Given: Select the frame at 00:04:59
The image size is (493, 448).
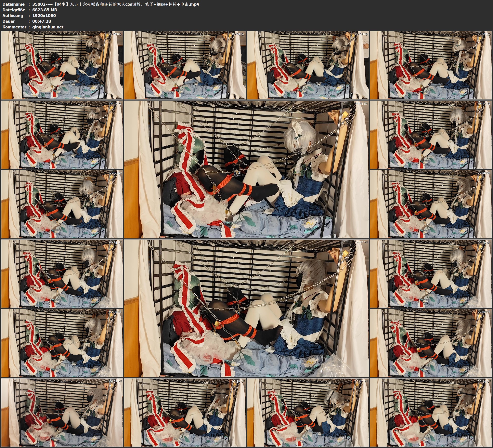Looking at the screenshot, I should pyautogui.click(x=185, y=65).
